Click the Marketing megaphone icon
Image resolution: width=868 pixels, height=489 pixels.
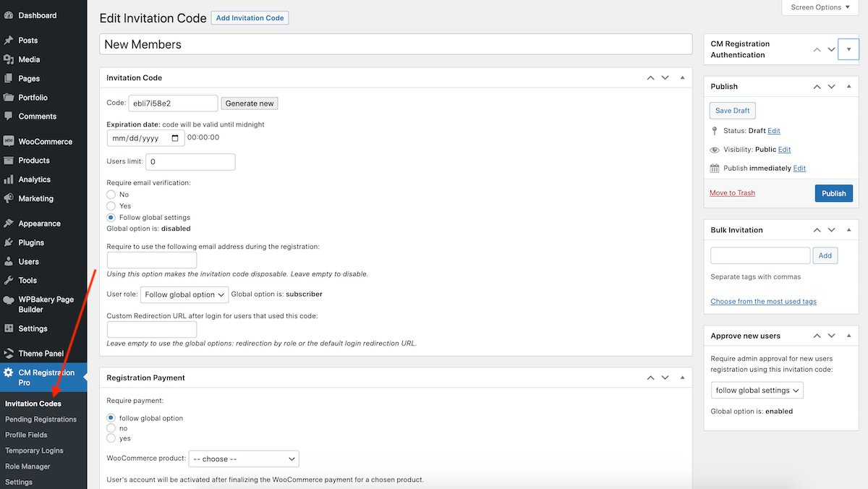tap(9, 198)
